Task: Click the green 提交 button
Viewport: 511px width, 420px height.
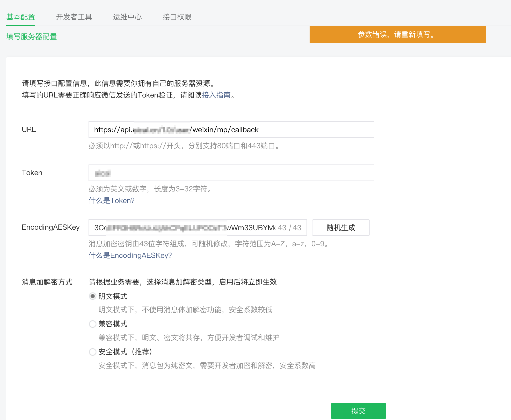Action: point(358,411)
